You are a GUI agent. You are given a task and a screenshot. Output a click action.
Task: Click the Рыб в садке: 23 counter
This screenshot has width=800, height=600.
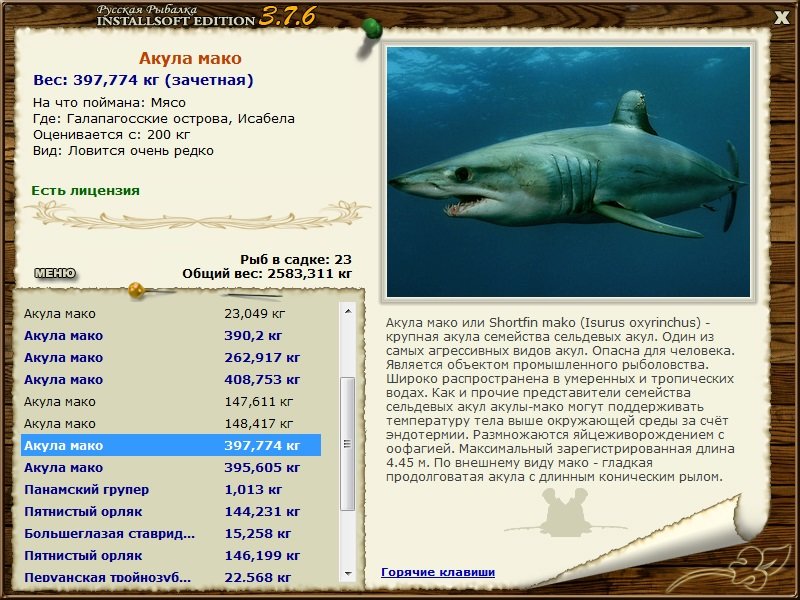[x=296, y=259]
